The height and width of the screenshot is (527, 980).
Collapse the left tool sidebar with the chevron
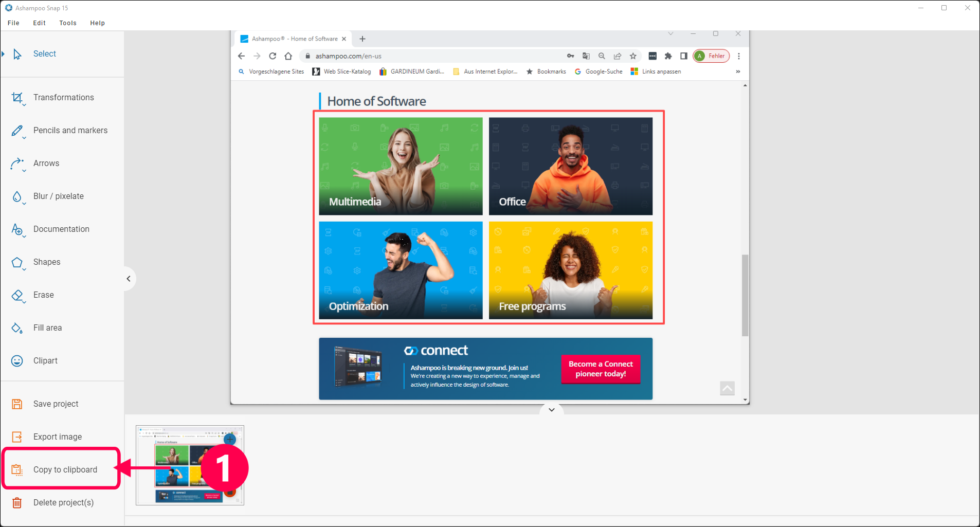(129, 279)
